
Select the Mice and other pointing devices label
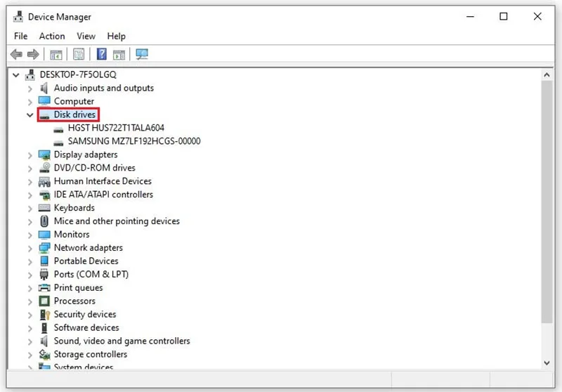(x=117, y=221)
